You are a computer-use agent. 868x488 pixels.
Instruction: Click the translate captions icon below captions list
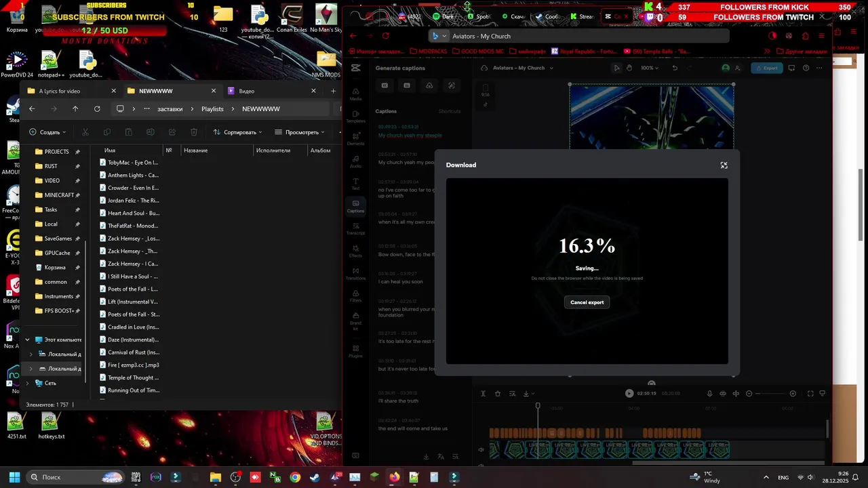[x=441, y=457]
